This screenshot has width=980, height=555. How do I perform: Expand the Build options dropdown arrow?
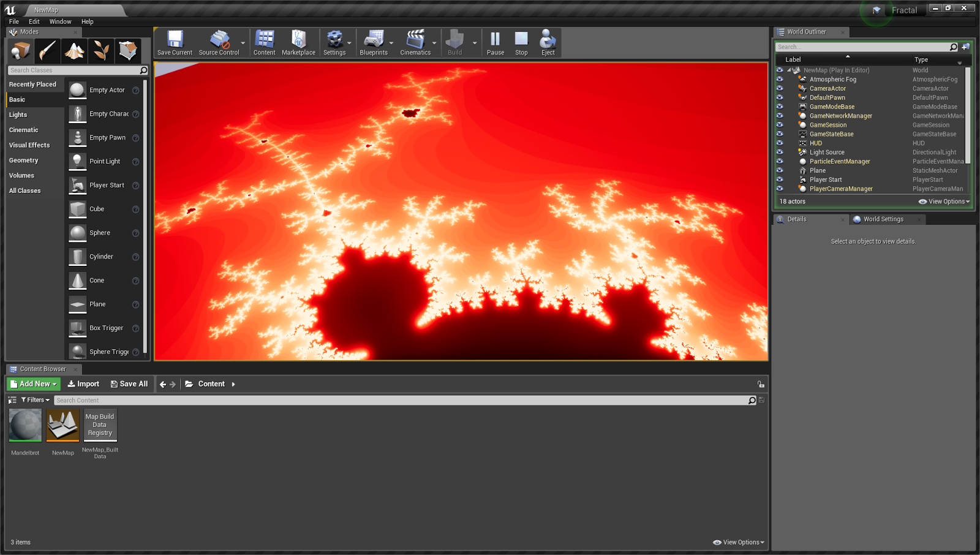coord(475,43)
